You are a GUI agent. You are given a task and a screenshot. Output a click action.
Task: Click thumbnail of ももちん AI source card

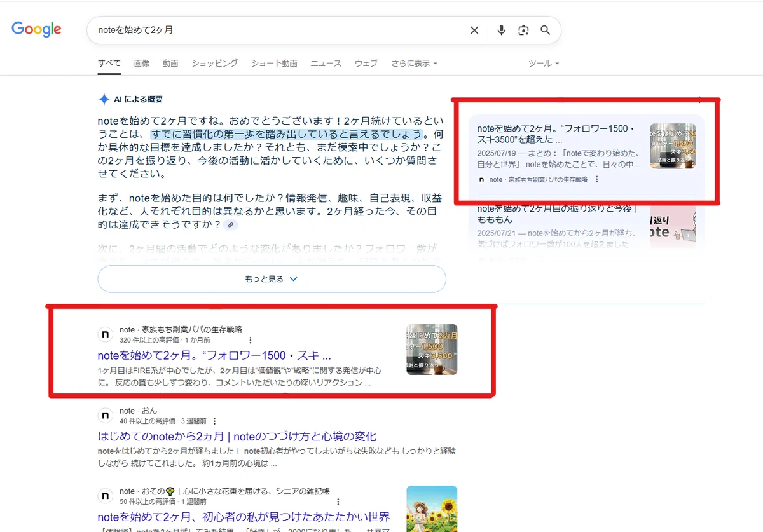pos(673,226)
